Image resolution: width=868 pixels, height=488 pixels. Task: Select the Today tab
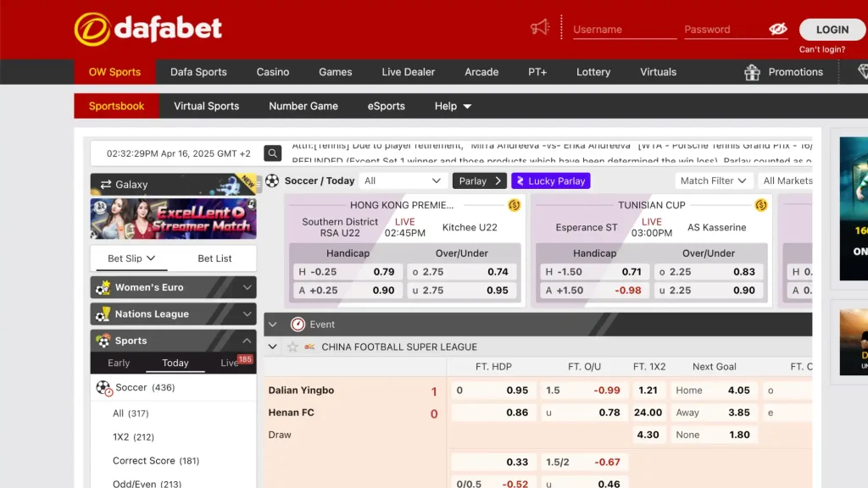pyautogui.click(x=175, y=363)
